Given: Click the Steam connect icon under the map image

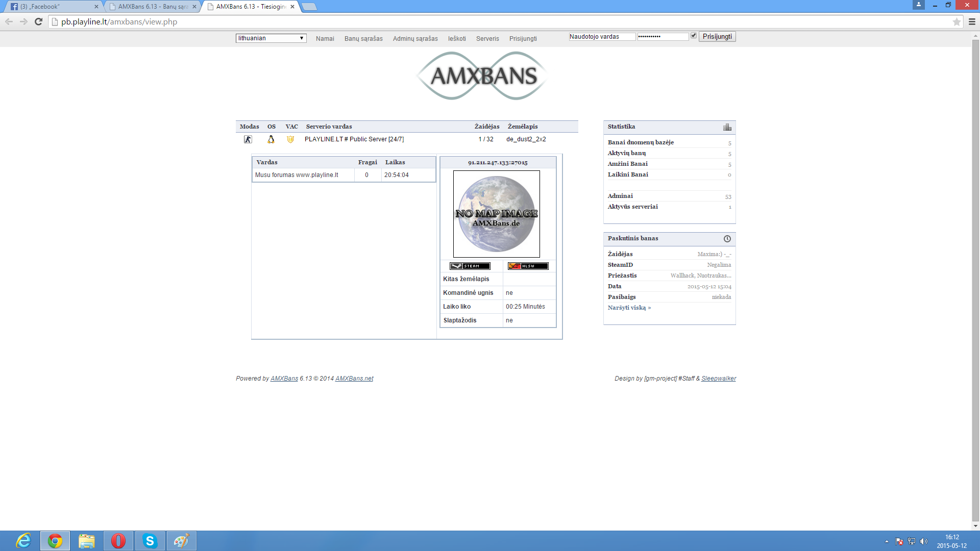Looking at the screenshot, I should click(470, 266).
